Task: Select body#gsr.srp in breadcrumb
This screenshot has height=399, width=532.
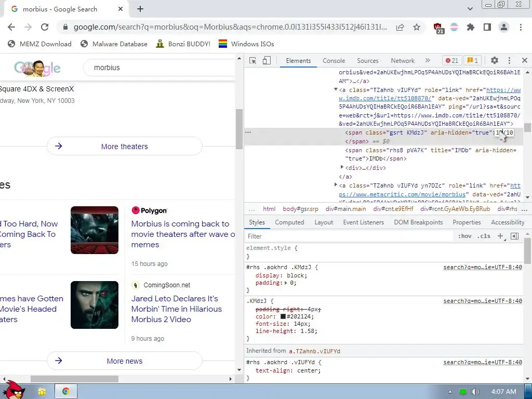Action: coord(301,209)
